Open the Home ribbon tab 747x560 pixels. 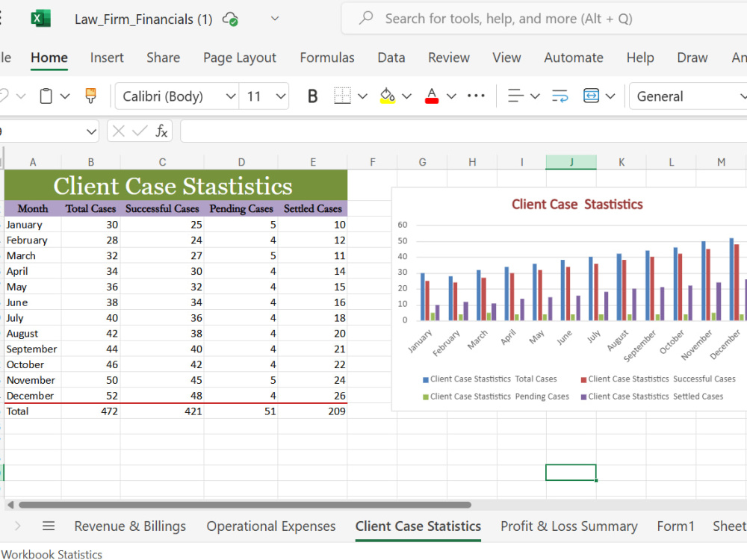[49, 57]
